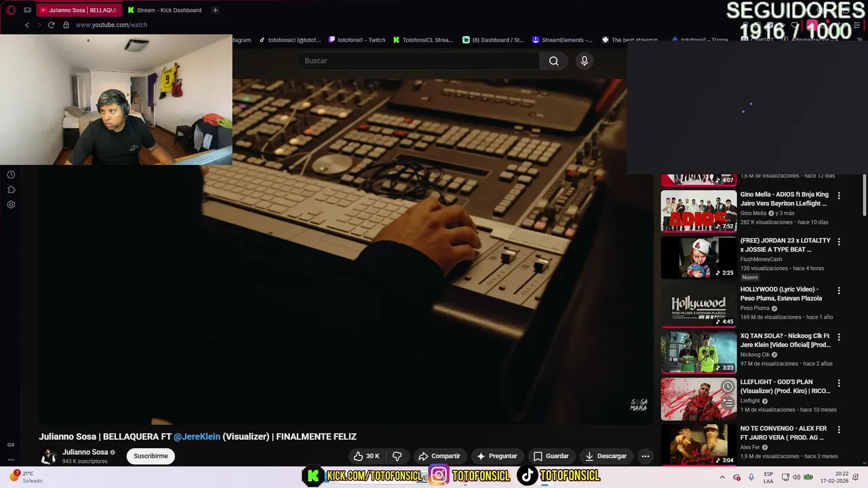Click the Nickoog Clk channel name

click(755, 354)
